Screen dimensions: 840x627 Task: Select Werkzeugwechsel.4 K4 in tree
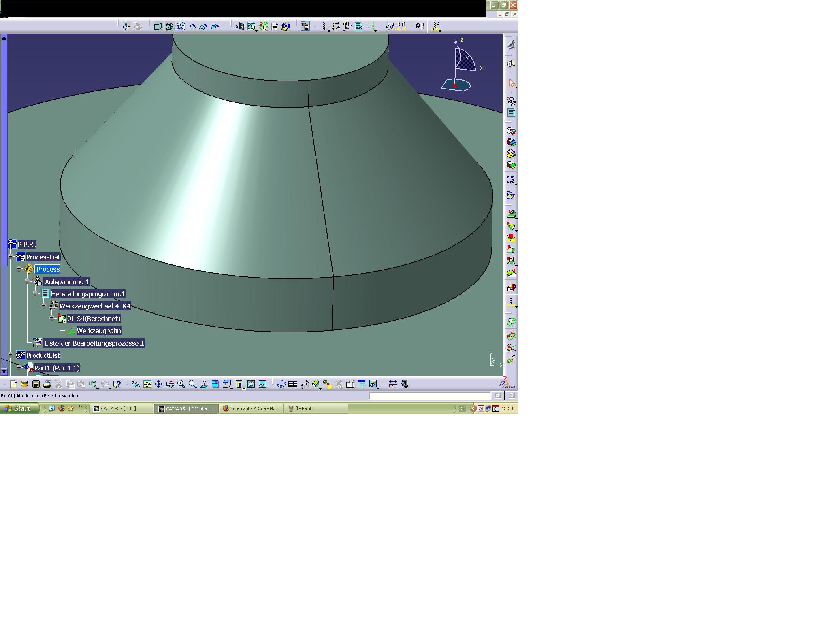pos(95,306)
